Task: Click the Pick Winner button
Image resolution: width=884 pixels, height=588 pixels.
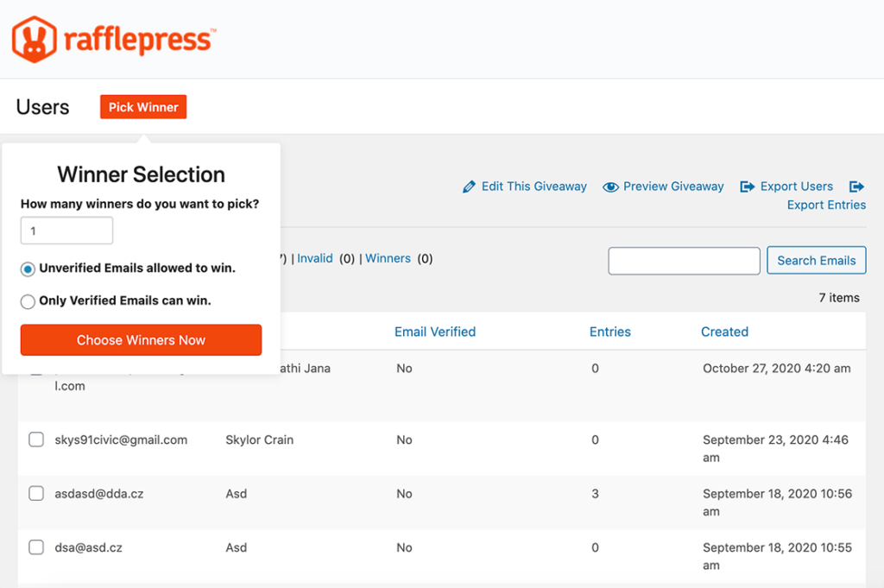Action: [142, 106]
